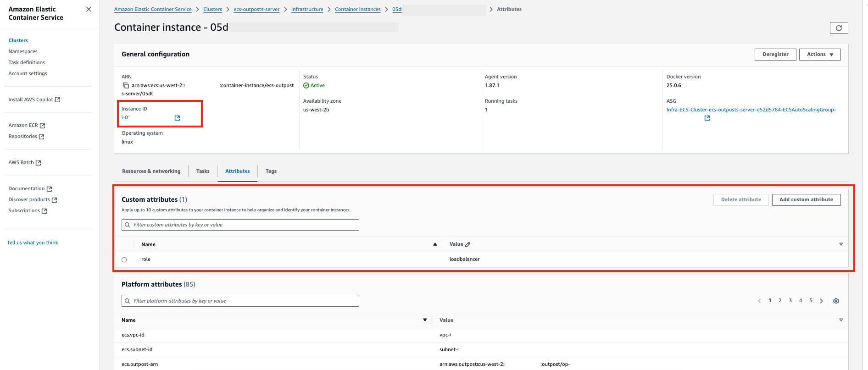The width and height of the screenshot is (868, 370).
Task: Click agent version 1.87.1 value
Action: click(492, 85)
